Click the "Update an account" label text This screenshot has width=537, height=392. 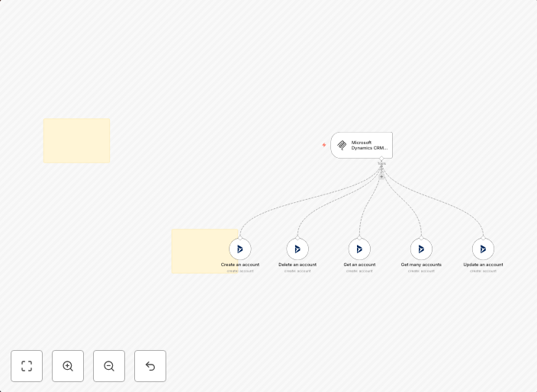coord(483,265)
